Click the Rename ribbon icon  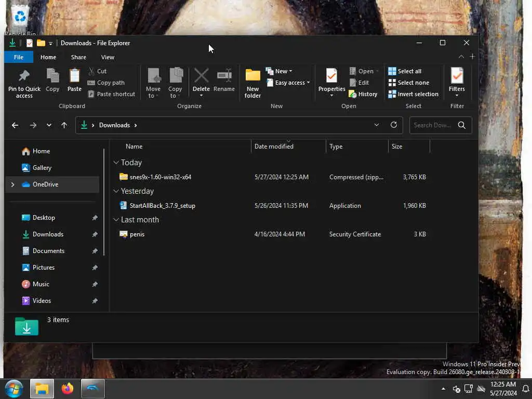click(224, 75)
